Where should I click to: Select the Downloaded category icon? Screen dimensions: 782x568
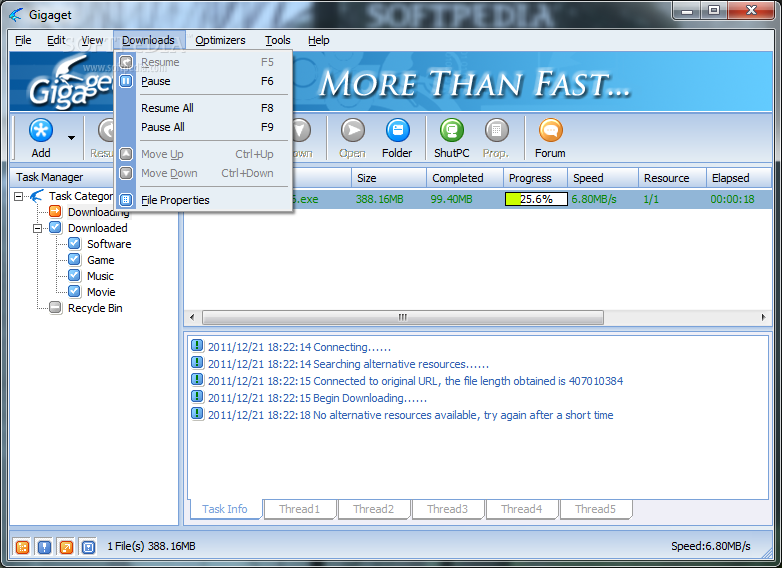coord(55,227)
